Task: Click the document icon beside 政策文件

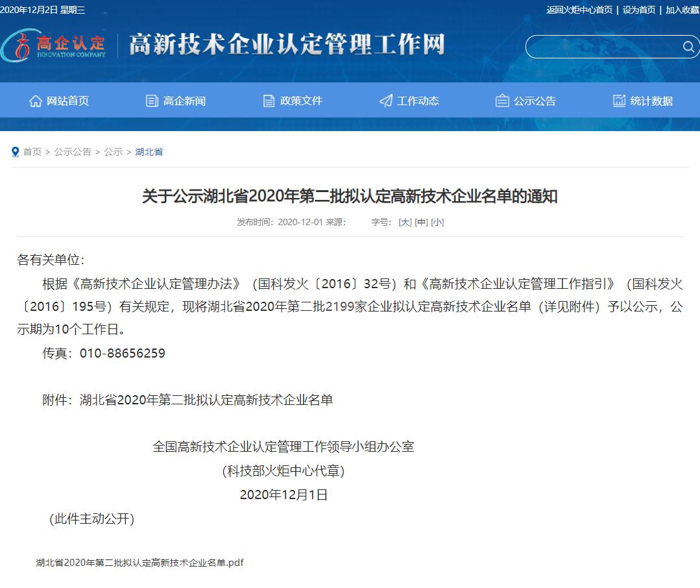Action: pyautogui.click(x=267, y=100)
